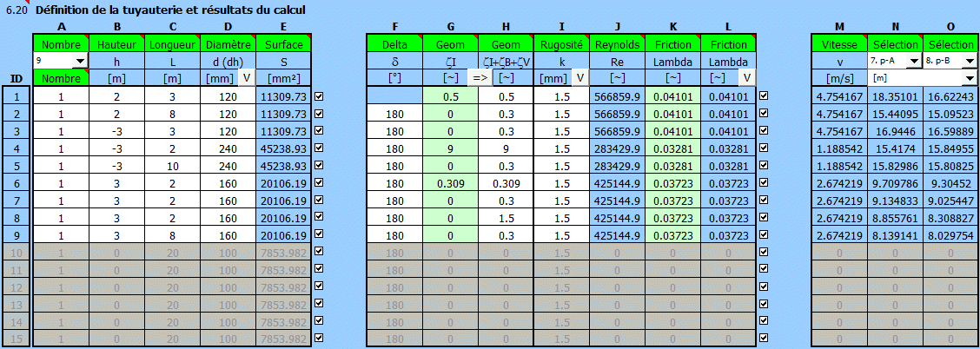Toggle the Friction checkbox for greyed row 15
Viewport: 980px width, 349px height.
point(764,339)
